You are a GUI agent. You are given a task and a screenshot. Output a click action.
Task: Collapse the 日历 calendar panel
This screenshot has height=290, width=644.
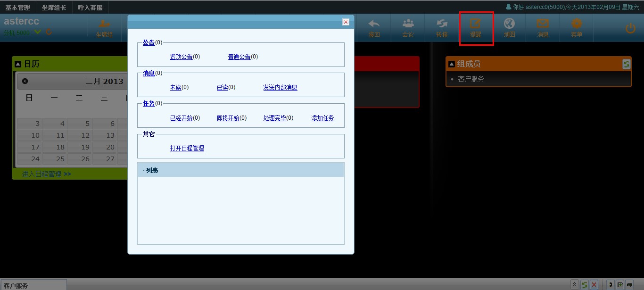point(18,64)
